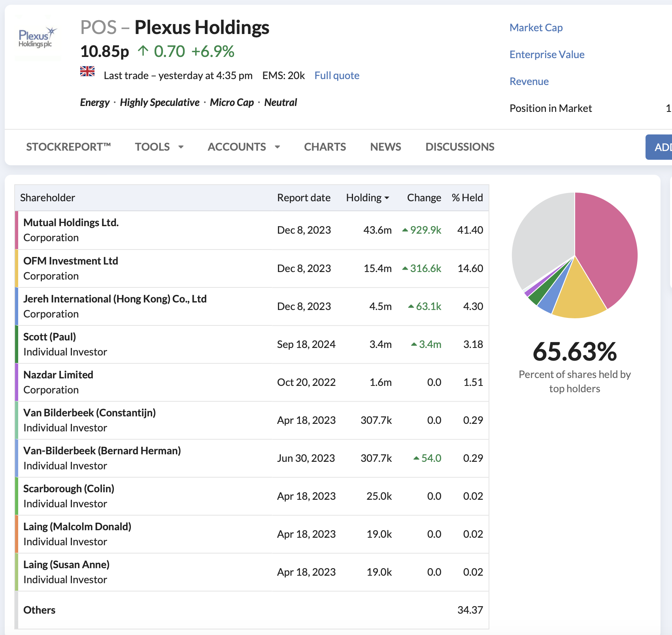Open the Revenue link
The height and width of the screenshot is (635, 672).
pyautogui.click(x=529, y=81)
